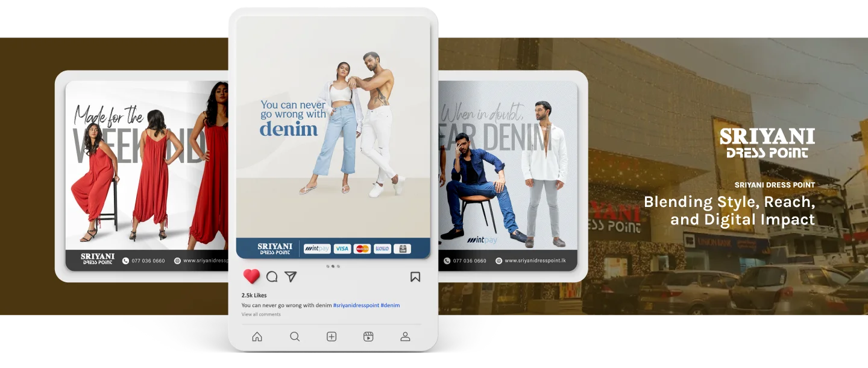Open the Reels icon in bottom bar
Image resolution: width=868 pixels, height=368 pixels.
click(x=368, y=337)
